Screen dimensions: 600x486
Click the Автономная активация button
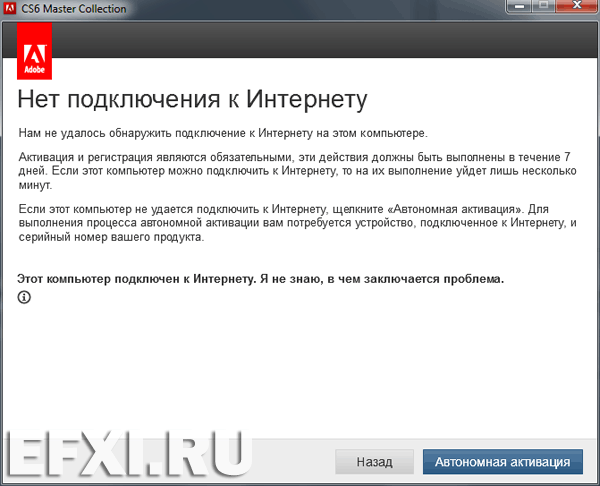click(x=502, y=462)
